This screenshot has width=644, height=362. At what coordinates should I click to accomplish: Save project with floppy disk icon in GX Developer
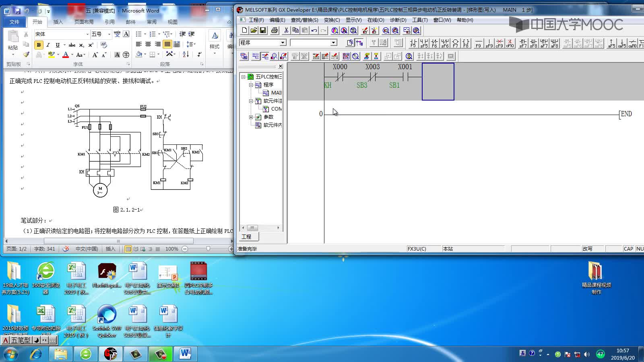pos(263,30)
